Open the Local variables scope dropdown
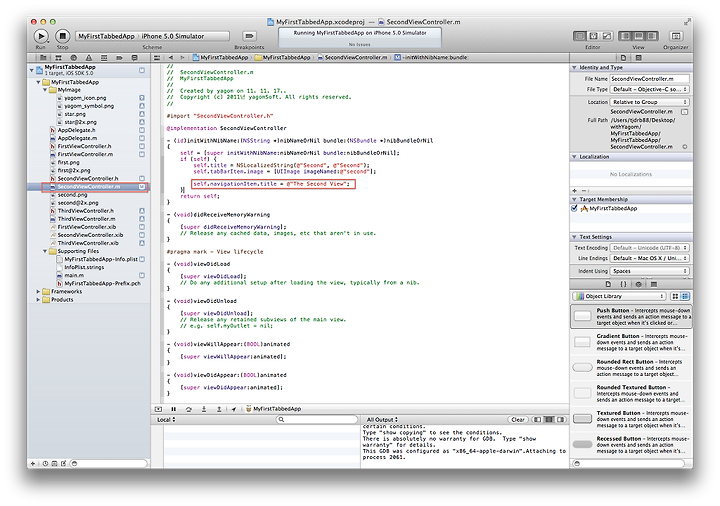The height and width of the screenshot is (506, 720). click(x=166, y=420)
